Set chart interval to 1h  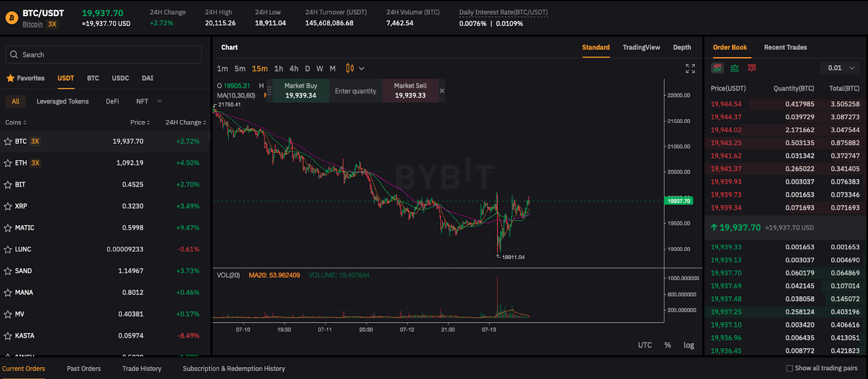click(278, 69)
